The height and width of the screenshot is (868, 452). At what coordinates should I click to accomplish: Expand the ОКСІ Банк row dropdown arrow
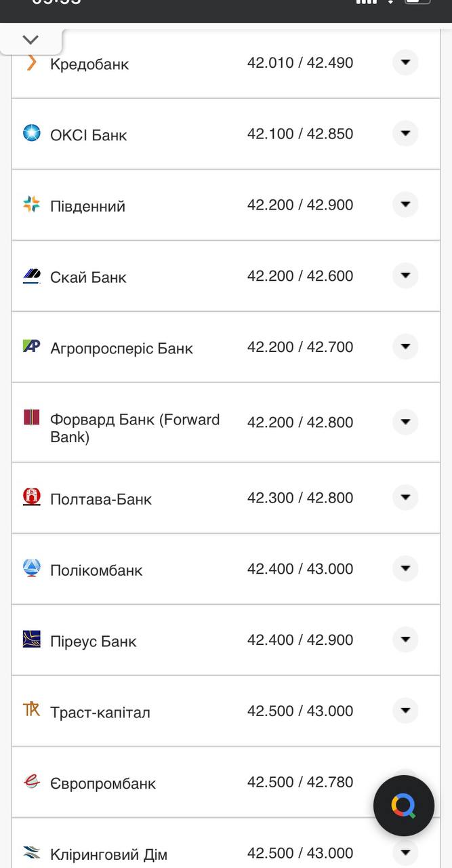(405, 134)
